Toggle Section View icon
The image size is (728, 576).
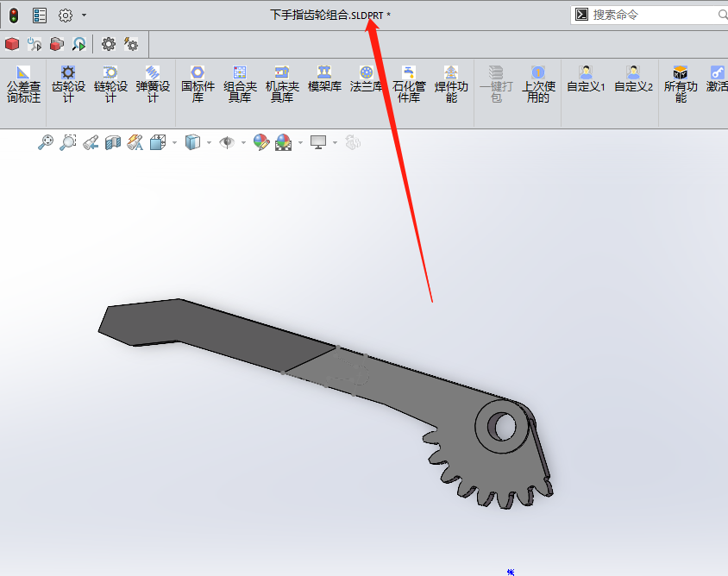pyautogui.click(x=113, y=142)
